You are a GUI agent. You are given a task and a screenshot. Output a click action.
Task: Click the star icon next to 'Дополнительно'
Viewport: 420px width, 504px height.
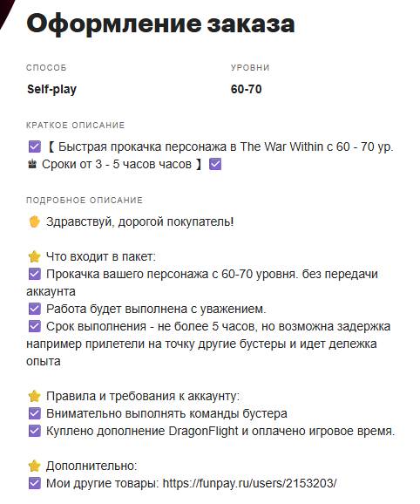[x=34, y=466]
